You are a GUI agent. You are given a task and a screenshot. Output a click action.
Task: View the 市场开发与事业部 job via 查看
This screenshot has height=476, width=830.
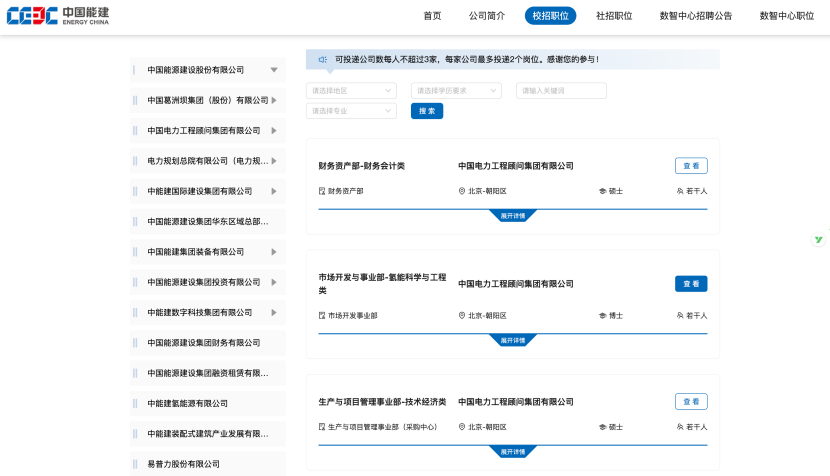point(691,284)
